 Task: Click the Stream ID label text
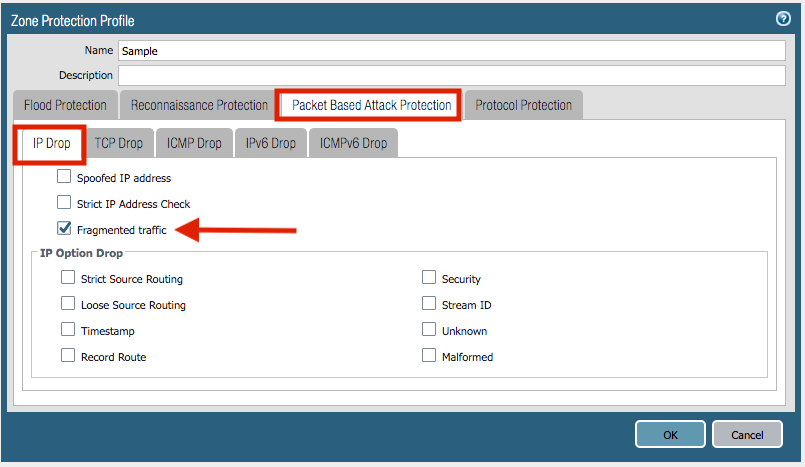pos(466,305)
